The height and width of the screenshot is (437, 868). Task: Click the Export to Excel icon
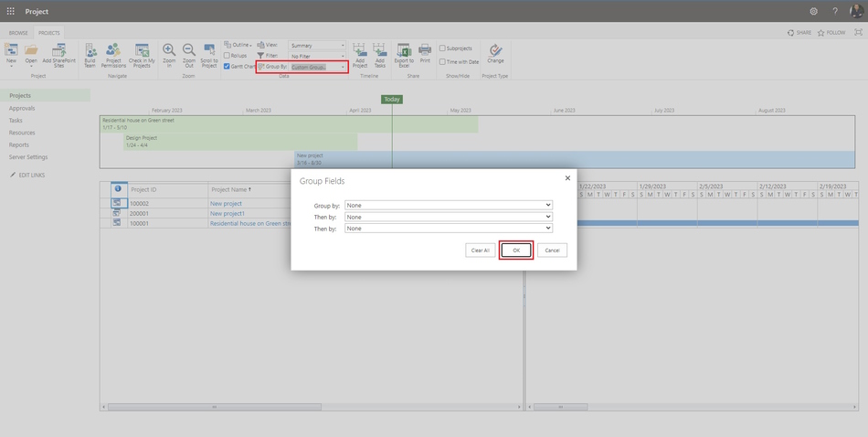(x=404, y=50)
